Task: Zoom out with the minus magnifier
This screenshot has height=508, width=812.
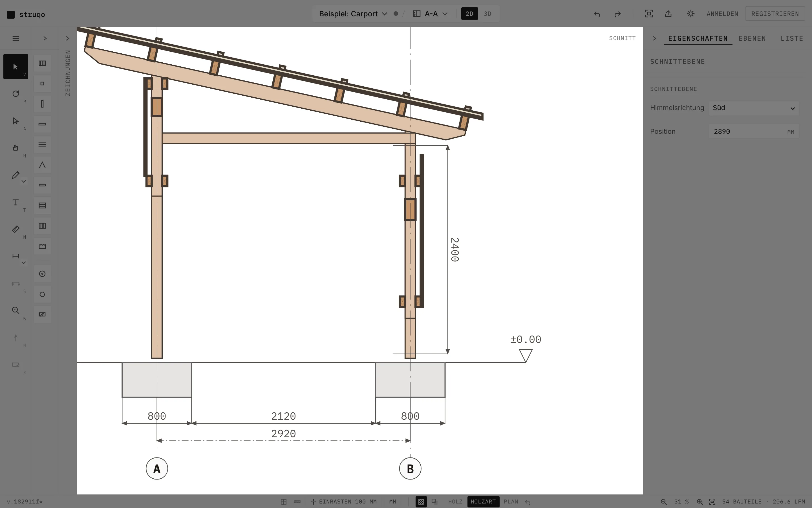Action: click(x=664, y=502)
